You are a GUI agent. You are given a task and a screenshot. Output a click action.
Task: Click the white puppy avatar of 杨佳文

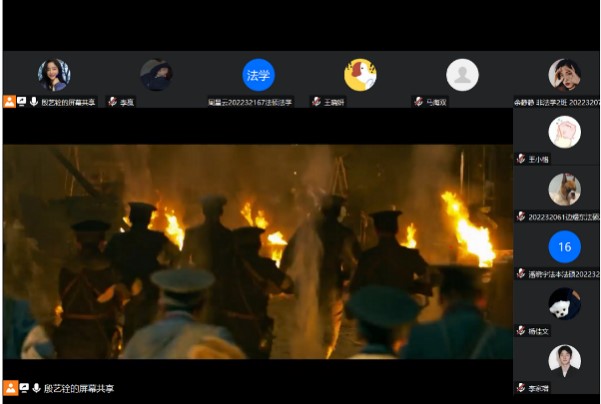coord(564,303)
